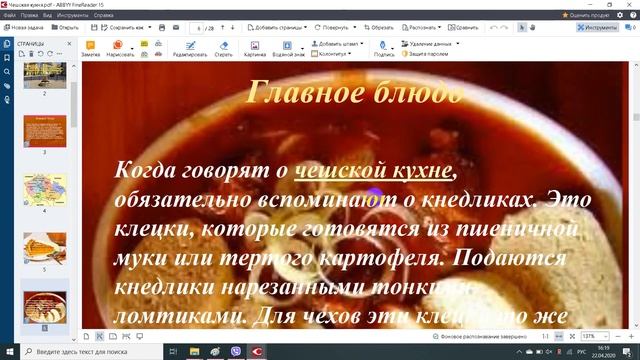Open the Справка menu

(x=103, y=15)
